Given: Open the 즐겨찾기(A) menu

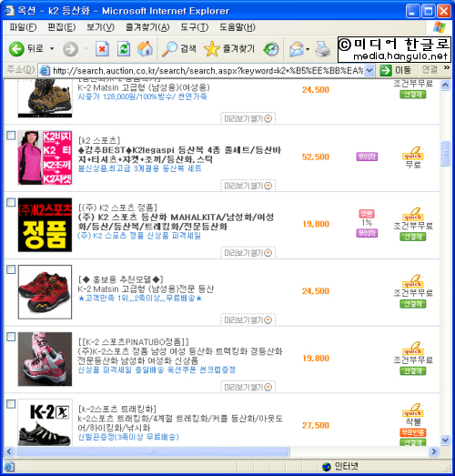Looking at the screenshot, I should tap(147, 27).
